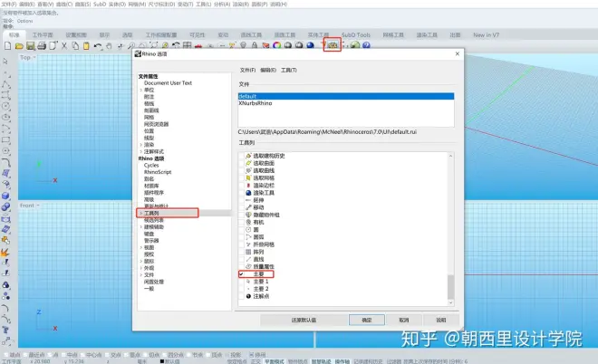Check the 选取建构历史 toolbar checkbox
Screen dimensions: 598x364
(x=241, y=156)
